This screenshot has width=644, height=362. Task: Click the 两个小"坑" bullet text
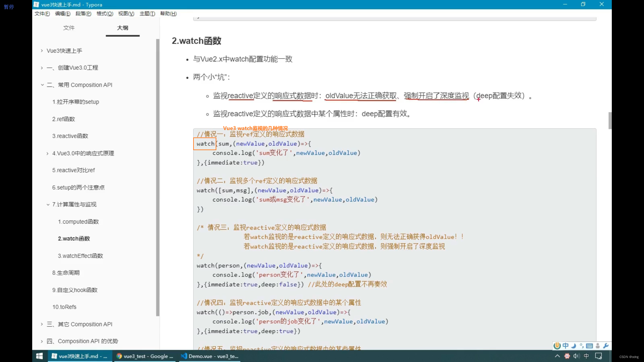pyautogui.click(x=211, y=77)
